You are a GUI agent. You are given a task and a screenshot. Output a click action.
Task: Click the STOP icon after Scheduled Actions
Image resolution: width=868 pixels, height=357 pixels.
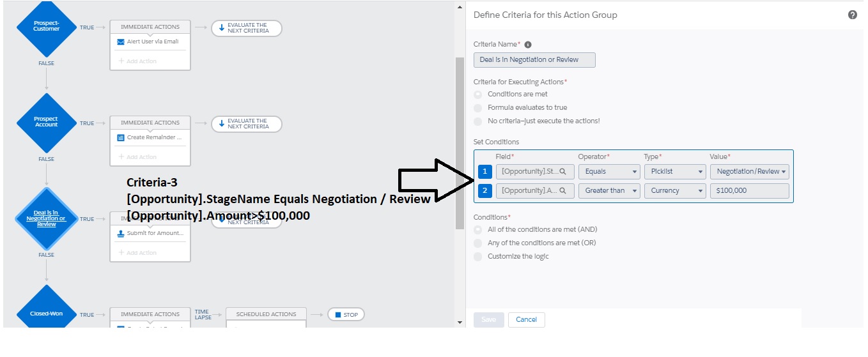click(x=336, y=315)
